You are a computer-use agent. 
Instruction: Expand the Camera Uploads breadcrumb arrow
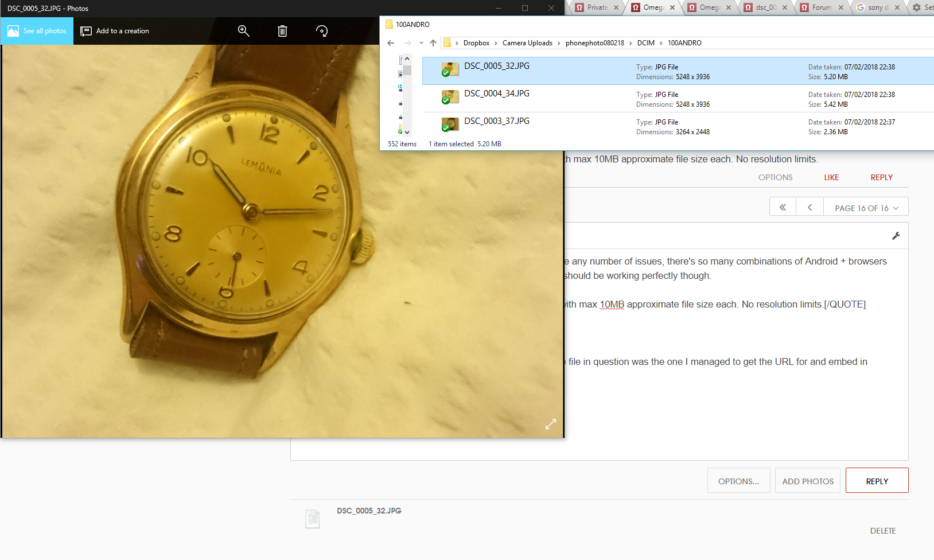coord(559,43)
